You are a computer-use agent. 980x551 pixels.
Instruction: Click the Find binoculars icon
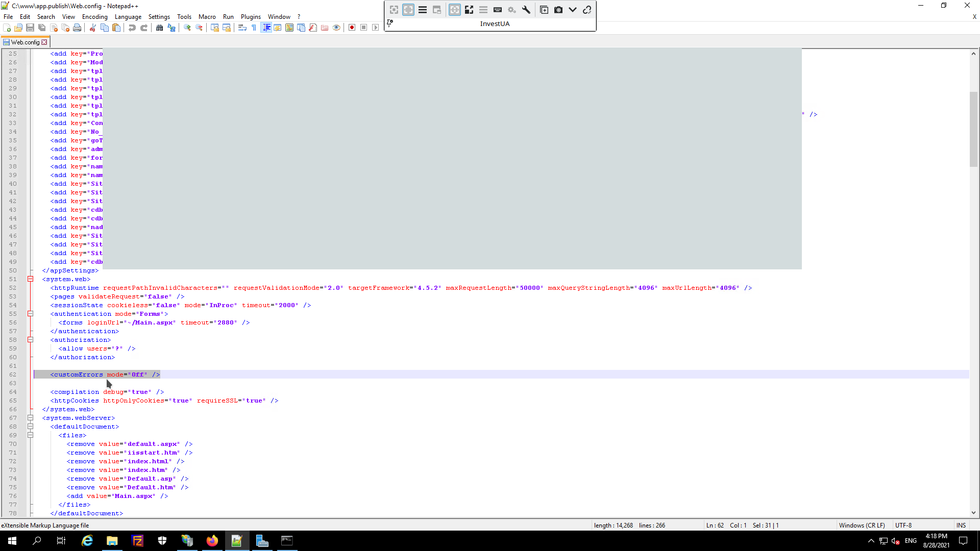pos(160,28)
